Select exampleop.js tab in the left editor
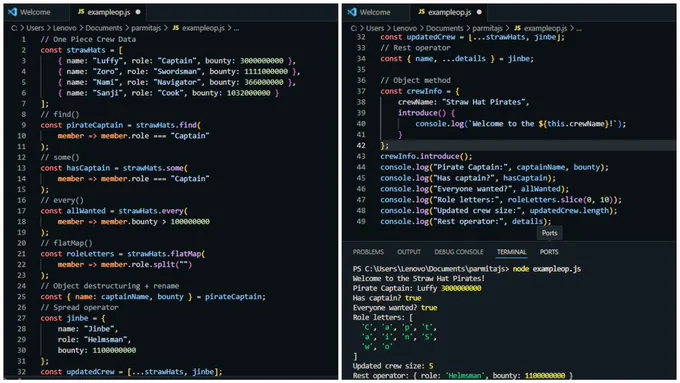680x383 pixels. 108,12
